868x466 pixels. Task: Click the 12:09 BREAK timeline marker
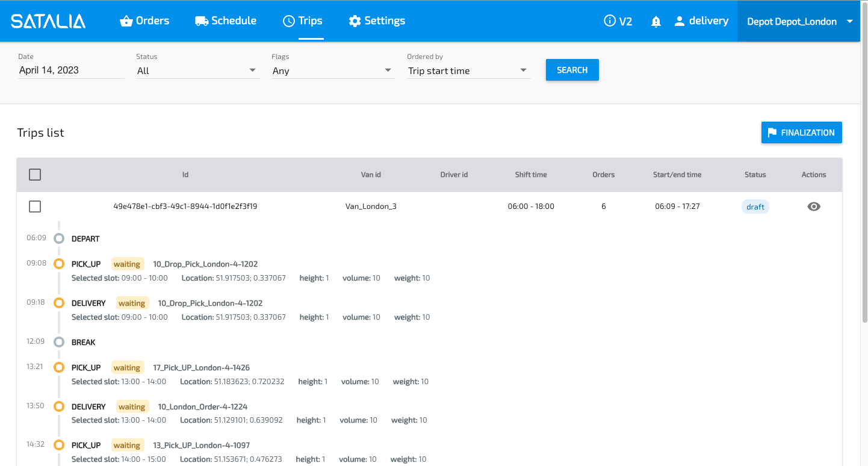click(59, 342)
